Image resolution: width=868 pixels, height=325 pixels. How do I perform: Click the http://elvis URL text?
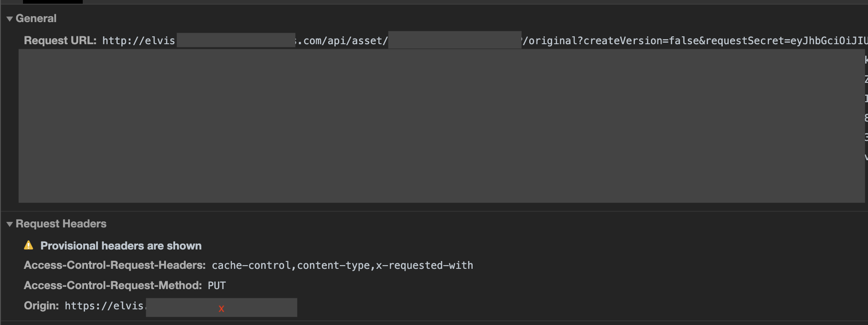pos(138,41)
